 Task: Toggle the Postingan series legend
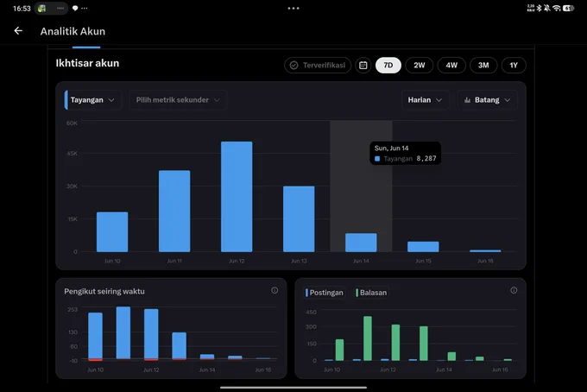(x=325, y=293)
